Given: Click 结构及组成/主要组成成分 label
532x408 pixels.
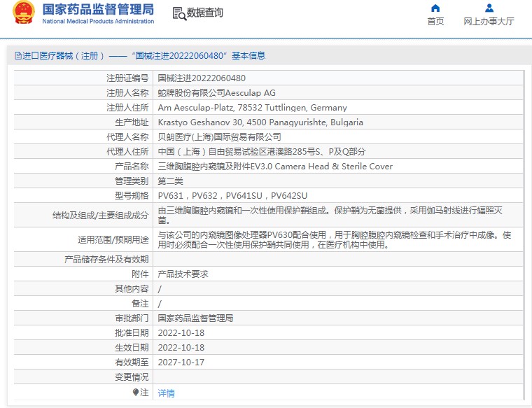Looking at the screenshot, I should tap(100, 216).
